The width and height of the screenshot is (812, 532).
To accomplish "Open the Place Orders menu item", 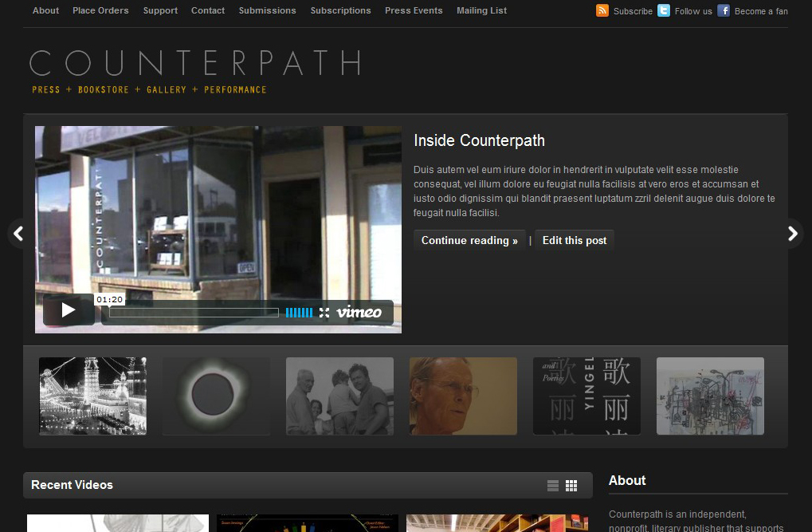I will (100, 10).
